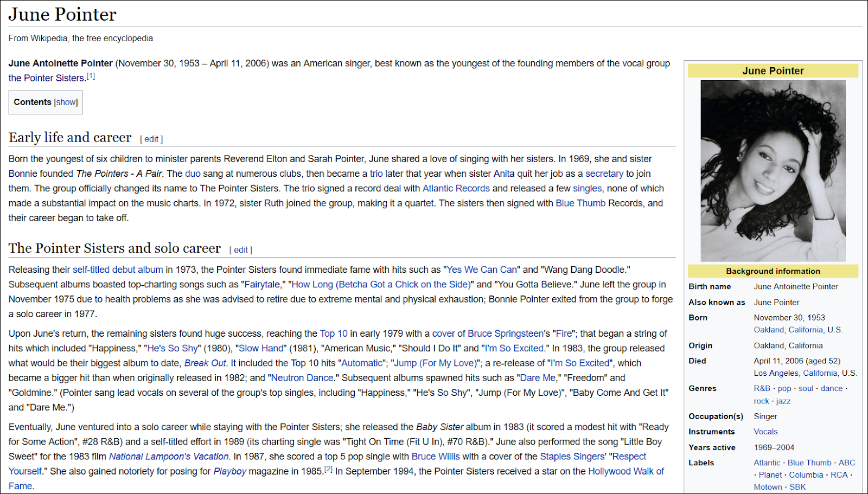Open the secretary link
This screenshot has width=868, height=494.
(604, 174)
